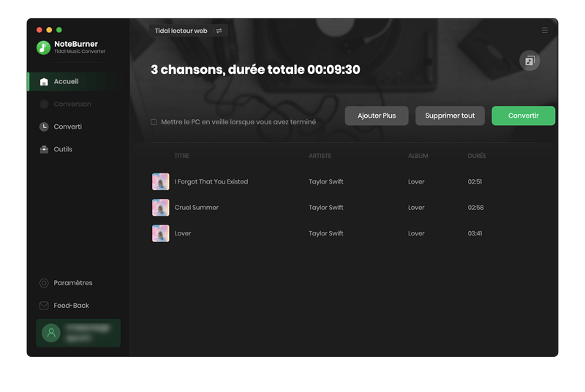The width and height of the screenshot is (585, 392).
Task: Select the Lover track title
Action: click(183, 233)
